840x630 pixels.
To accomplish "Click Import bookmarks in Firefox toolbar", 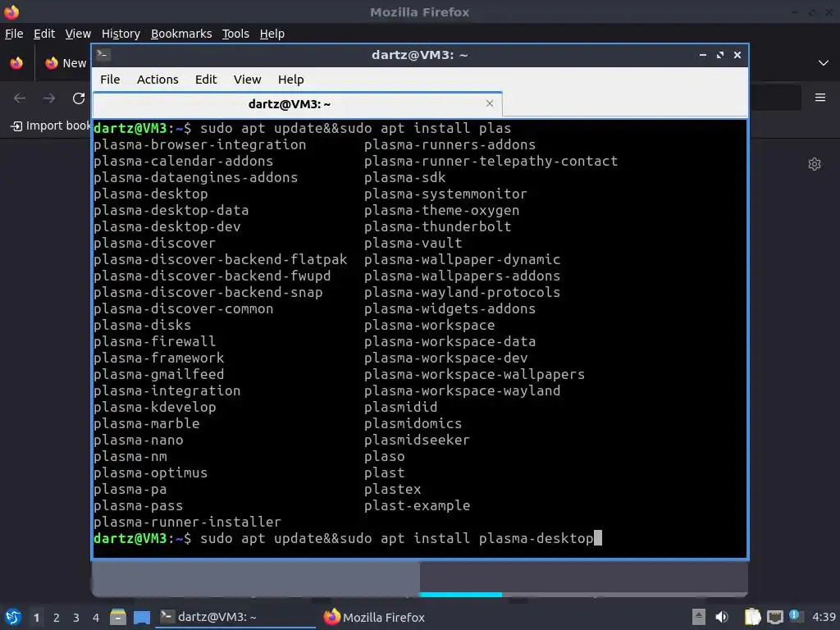I will pos(51,126).
